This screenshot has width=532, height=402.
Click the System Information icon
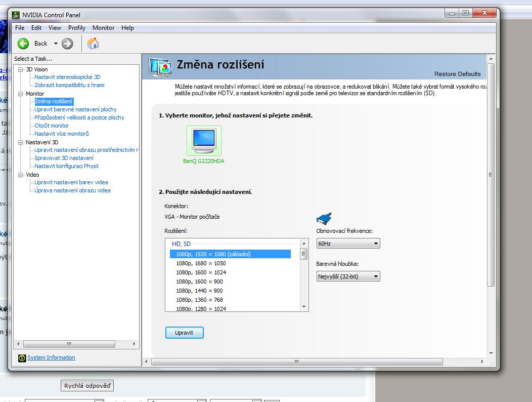coord(22,358)
